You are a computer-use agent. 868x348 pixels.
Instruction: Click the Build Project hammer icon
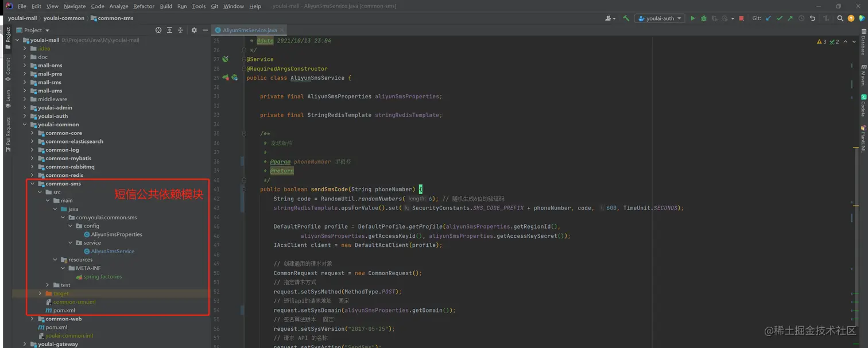626,18
